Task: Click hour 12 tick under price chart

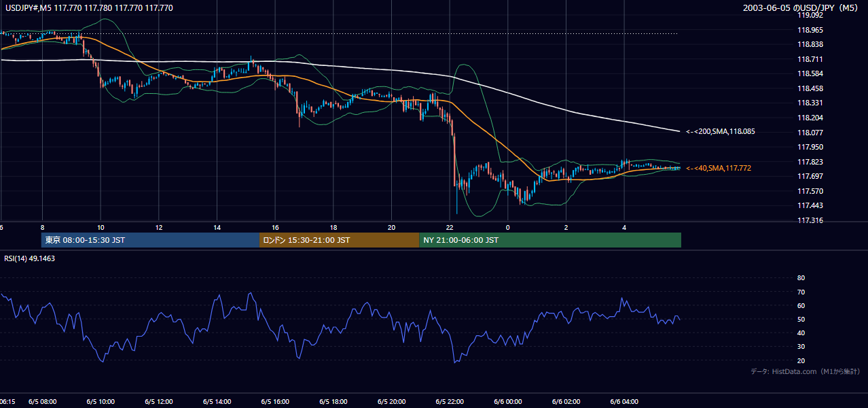Action: (159, 227)
